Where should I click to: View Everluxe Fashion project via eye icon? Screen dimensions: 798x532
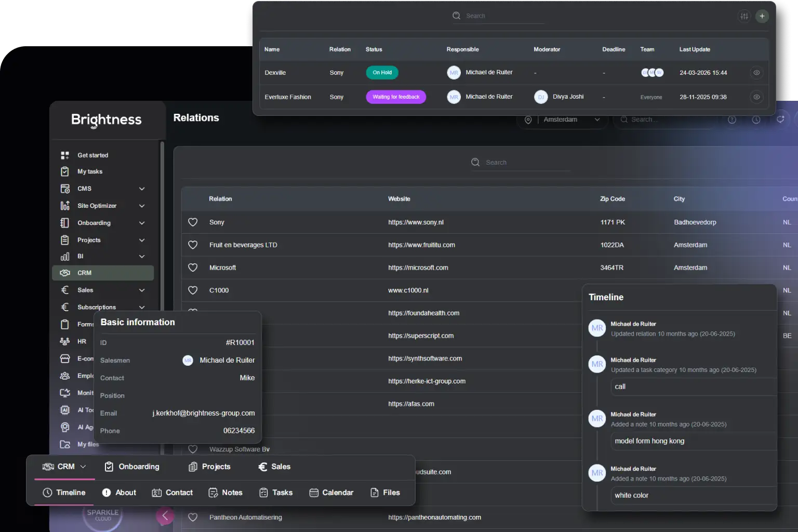point(756,97)
